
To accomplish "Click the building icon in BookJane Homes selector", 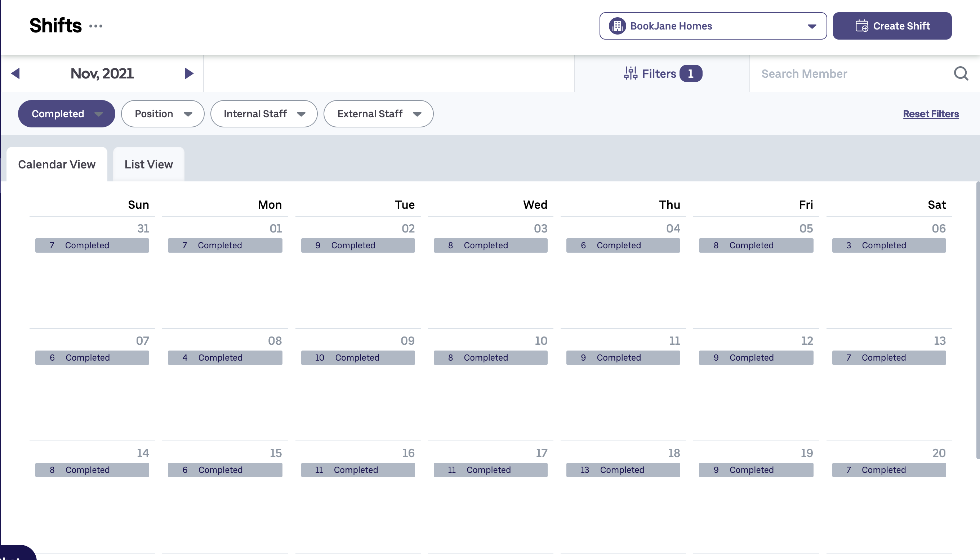I will tap(617, 26).
